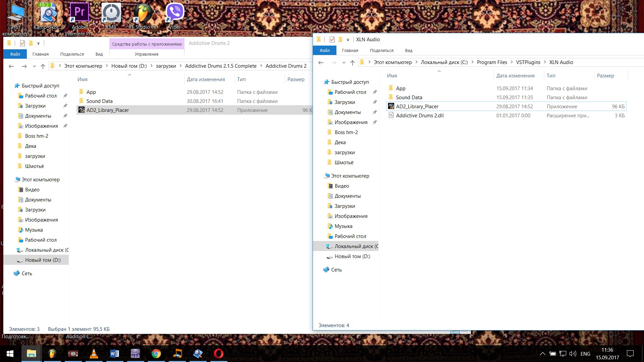
Task: Select 'Музыка' in left window navigation pane
Action: (x=34, y=230)
